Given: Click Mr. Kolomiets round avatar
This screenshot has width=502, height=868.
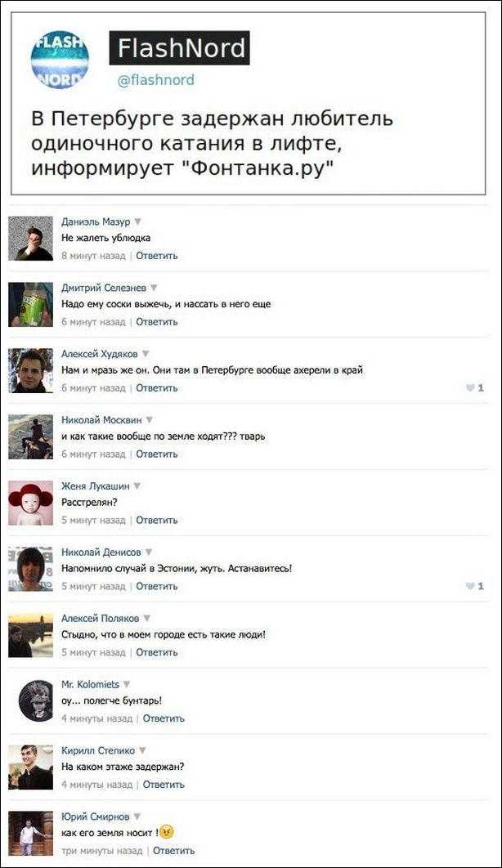Looking at the screenshot, I should 35,700.
